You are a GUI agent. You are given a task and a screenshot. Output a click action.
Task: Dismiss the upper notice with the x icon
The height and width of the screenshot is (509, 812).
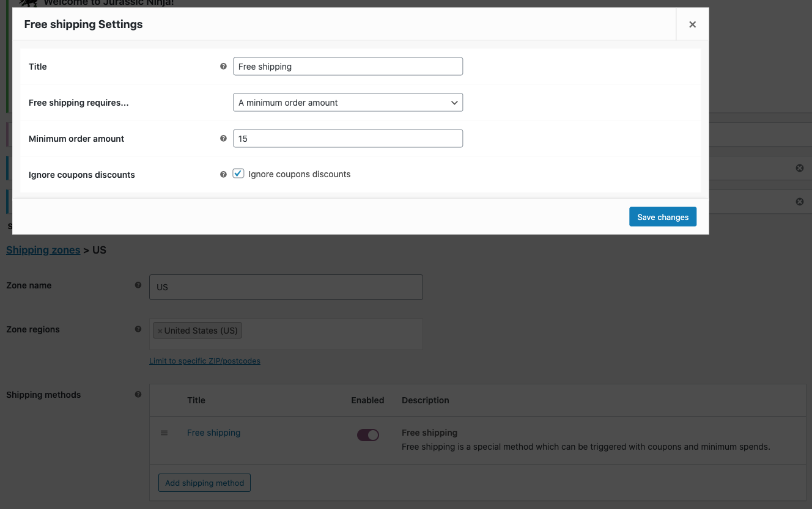click(800, 167)
